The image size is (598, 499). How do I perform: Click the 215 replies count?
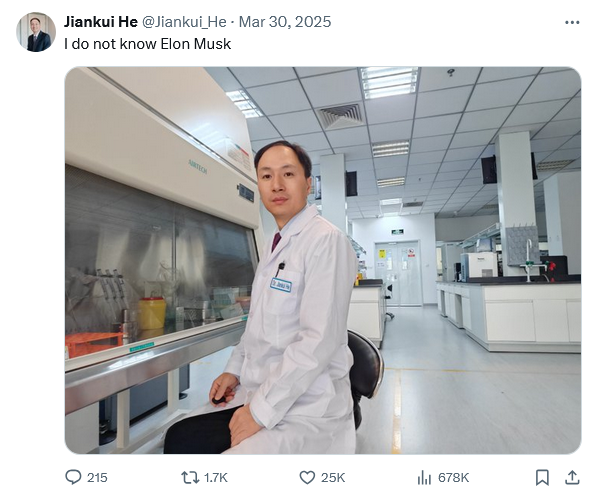(x=97, y=478)
